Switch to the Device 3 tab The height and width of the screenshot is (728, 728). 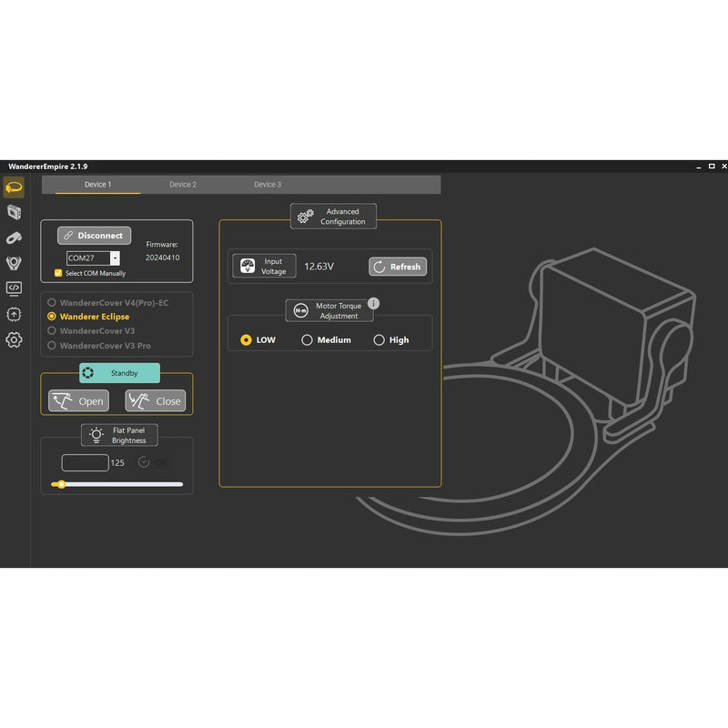tap(268, 185)
